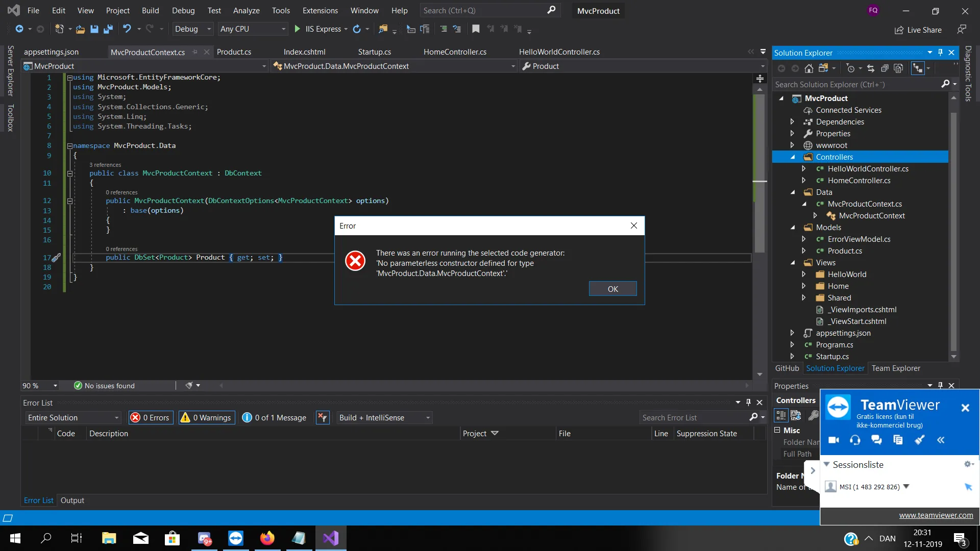Open the www.teamviewer.com link
The height and width of the screenshot is (551, 980).
pyautogui.click(x=936, y=515)
